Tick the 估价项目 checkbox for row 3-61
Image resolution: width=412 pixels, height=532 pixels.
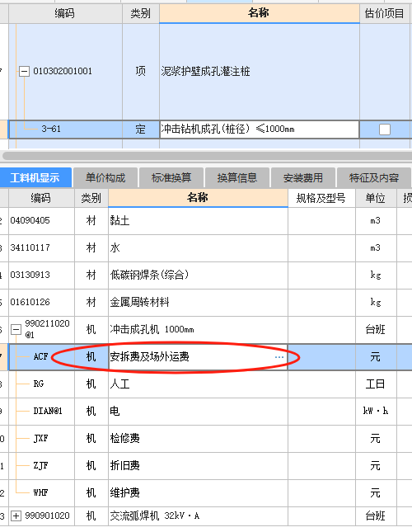click(x=385, y=129)
